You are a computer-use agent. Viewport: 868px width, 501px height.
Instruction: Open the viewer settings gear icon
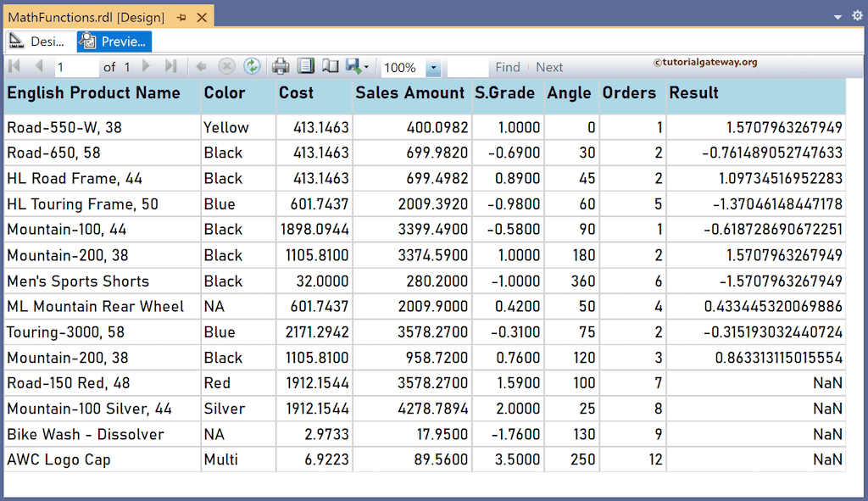tap(857, 15)
